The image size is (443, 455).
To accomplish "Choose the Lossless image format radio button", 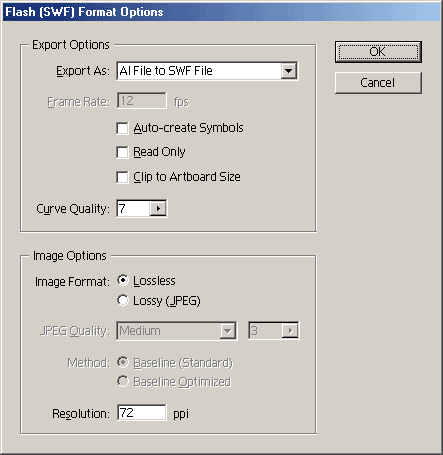I will click(123, 281).
